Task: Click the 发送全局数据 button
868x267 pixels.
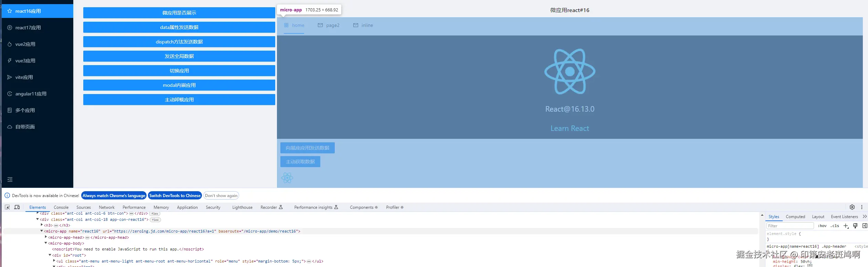Action: pos(179,56)
